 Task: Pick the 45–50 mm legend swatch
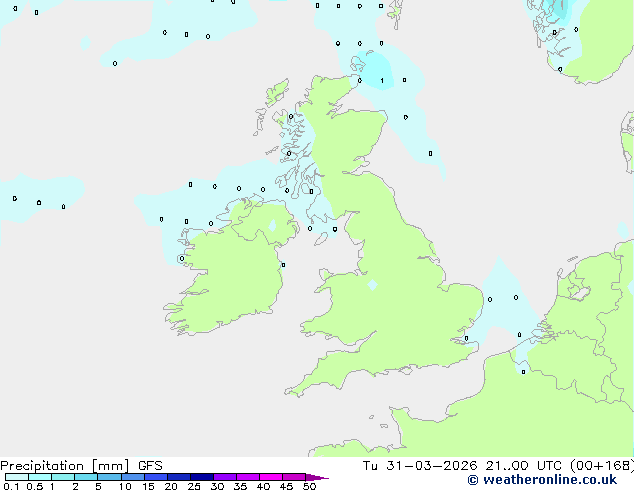coord(294,477)
